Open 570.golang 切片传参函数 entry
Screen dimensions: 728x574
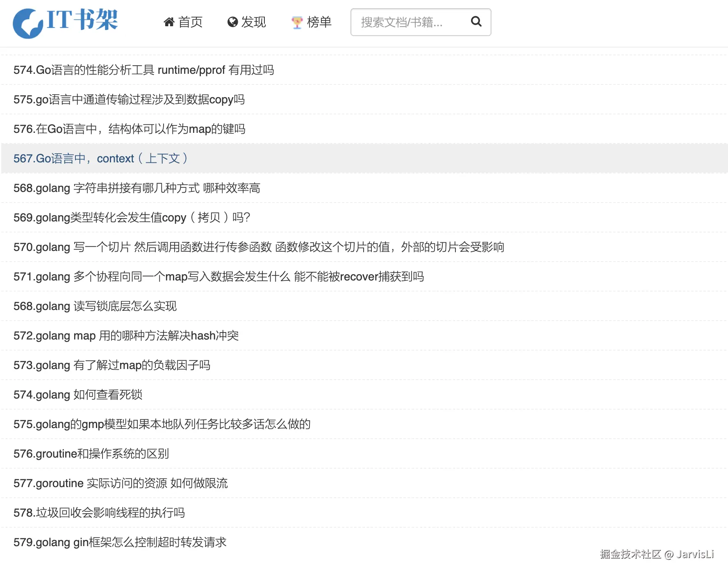point(259,247)
